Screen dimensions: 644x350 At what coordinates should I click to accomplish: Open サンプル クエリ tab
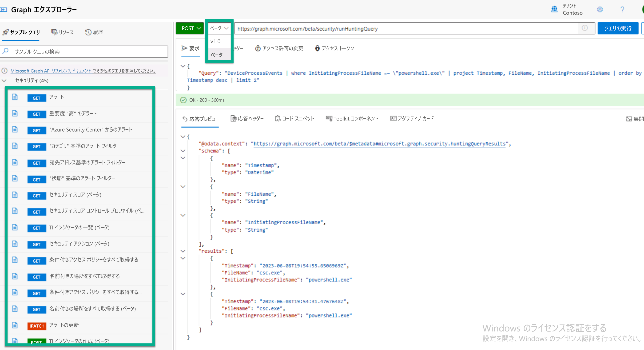tap(21, 32)
